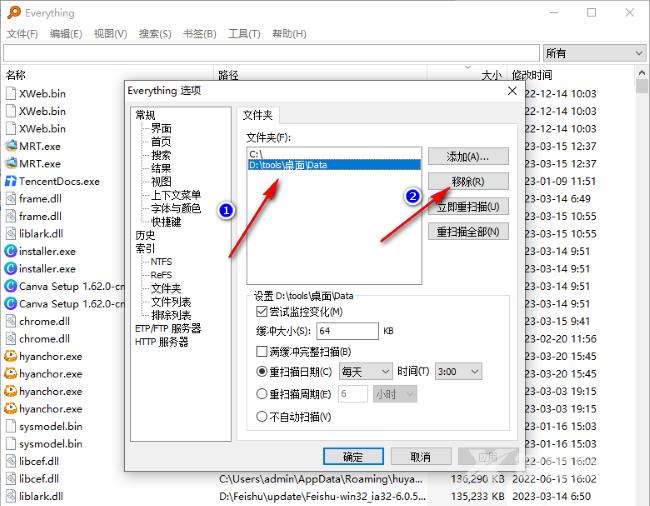Confirm with 确定 button
Image resolution: width=650 pixels, height=506 pixels.
pos(353,457)
